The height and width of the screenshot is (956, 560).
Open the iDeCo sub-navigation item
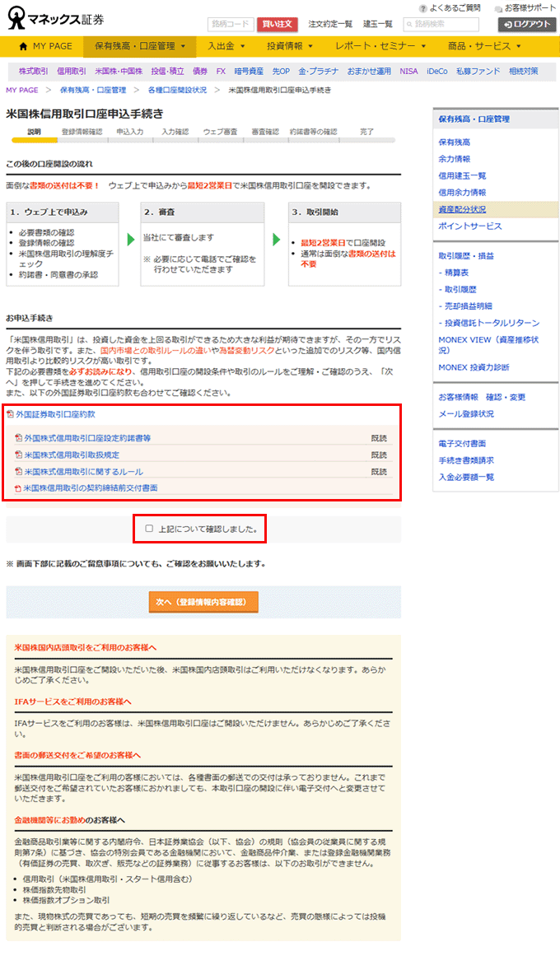click(436, 72)
